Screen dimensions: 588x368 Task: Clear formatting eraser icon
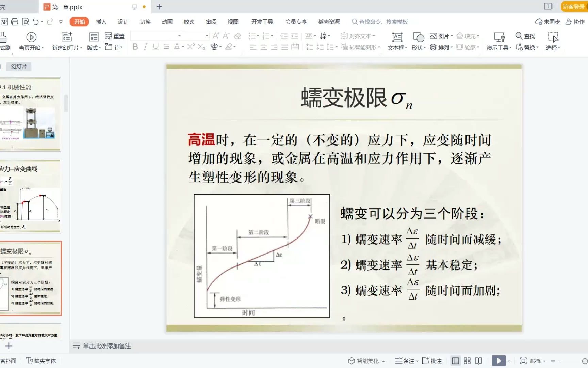click(x=238, y=35)
